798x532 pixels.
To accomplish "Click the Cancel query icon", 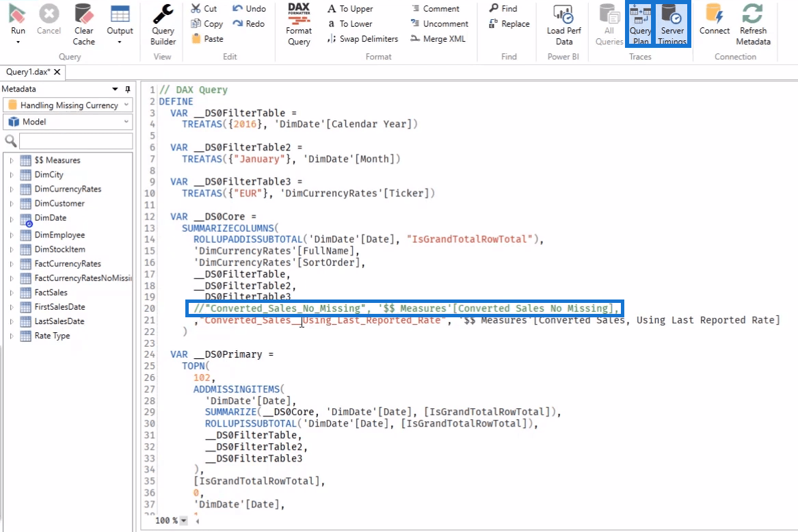I will pos(49,14).
